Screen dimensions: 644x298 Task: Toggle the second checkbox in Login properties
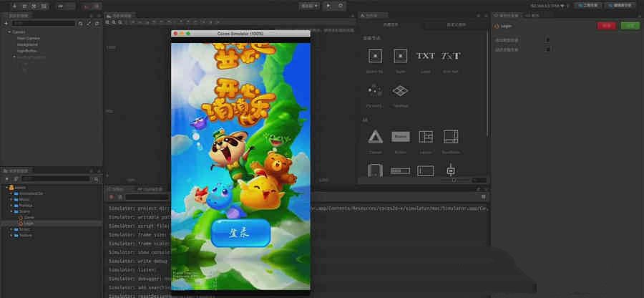click(548, 49)
